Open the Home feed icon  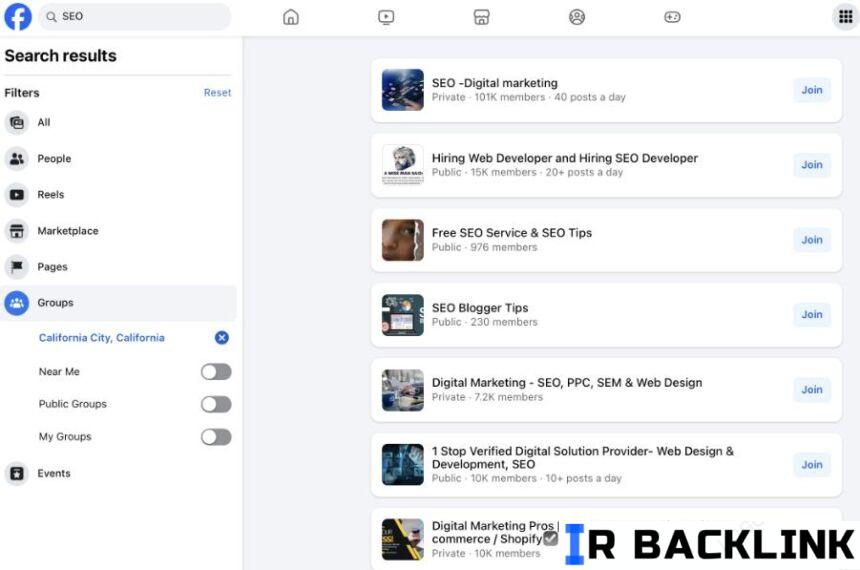click(291, 17)
